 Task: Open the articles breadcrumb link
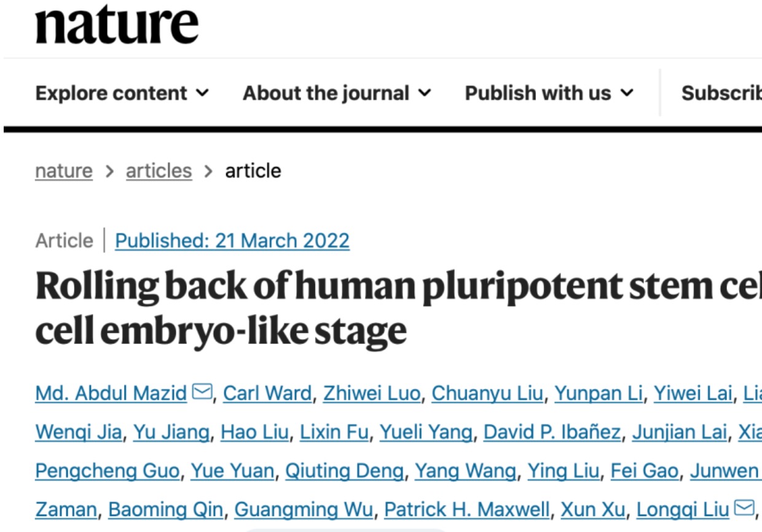click(159, 171)
